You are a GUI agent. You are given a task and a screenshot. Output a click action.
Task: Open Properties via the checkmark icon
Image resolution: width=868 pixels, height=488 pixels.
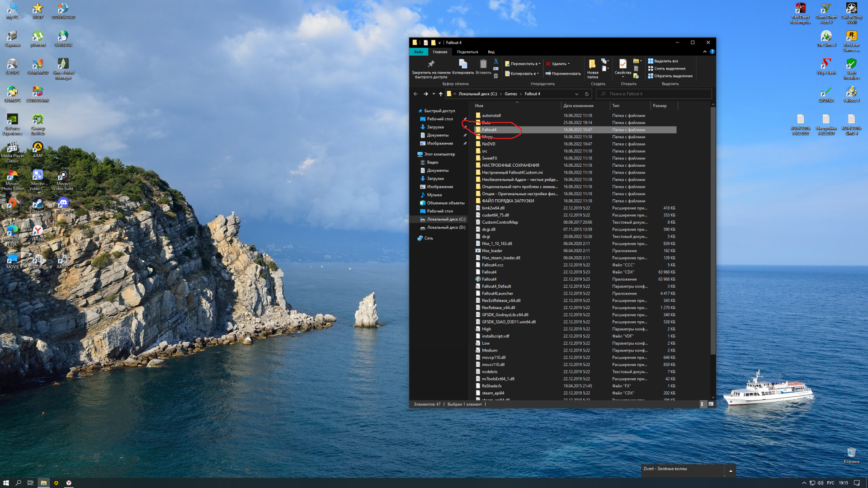(623, 64)
